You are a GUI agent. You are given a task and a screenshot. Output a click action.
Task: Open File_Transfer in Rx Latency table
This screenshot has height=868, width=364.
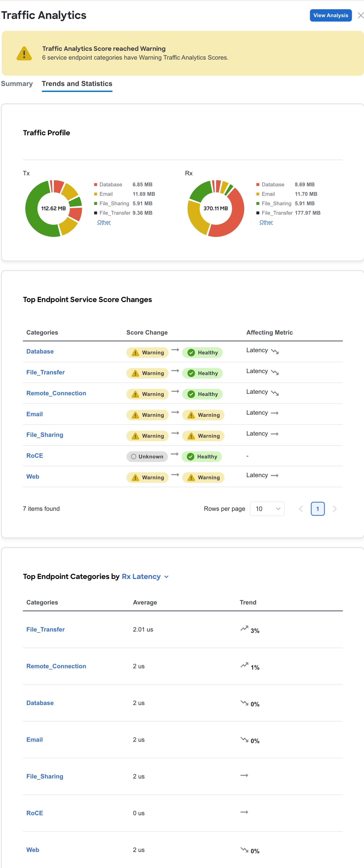pyautogui.click(x=45, y=629)
